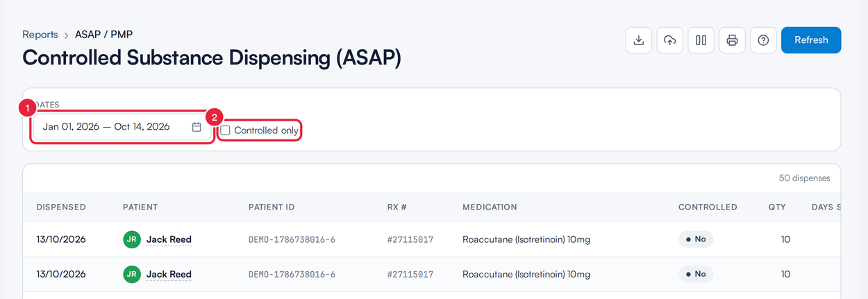Click the print icon button

point(732,40)
